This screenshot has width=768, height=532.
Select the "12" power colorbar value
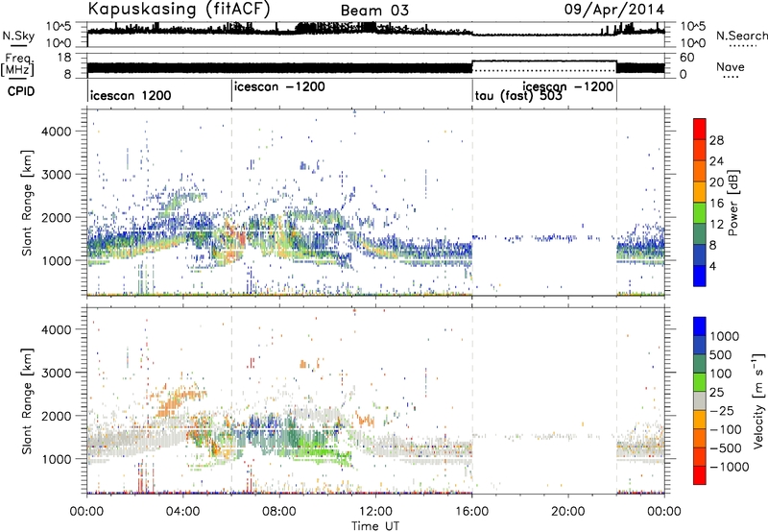716,225
